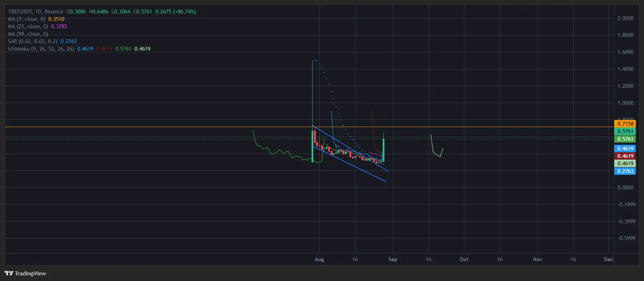The width and height of the screenshot is (644, 281).
Task: Click the Oct label on time axis
Action: (464, 259)
